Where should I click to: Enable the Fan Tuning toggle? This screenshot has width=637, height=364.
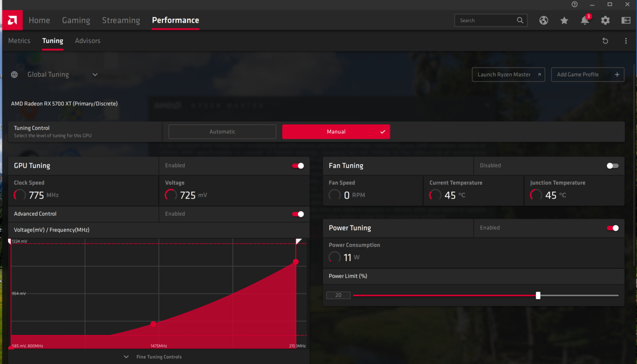tap(613, 166)
